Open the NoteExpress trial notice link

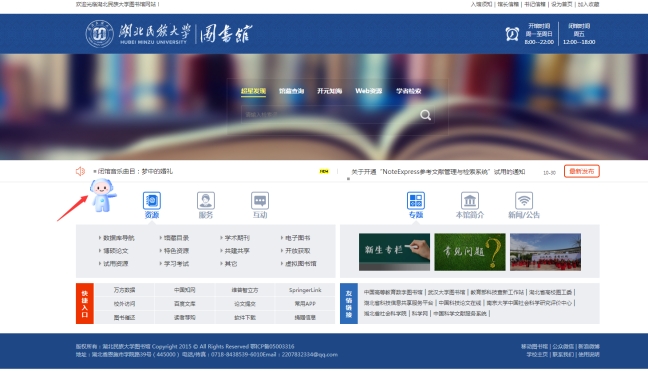[x=438, y=172]
